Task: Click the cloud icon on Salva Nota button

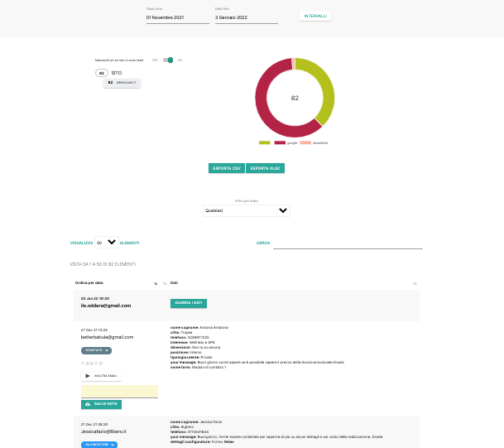Action: (87, 404)
